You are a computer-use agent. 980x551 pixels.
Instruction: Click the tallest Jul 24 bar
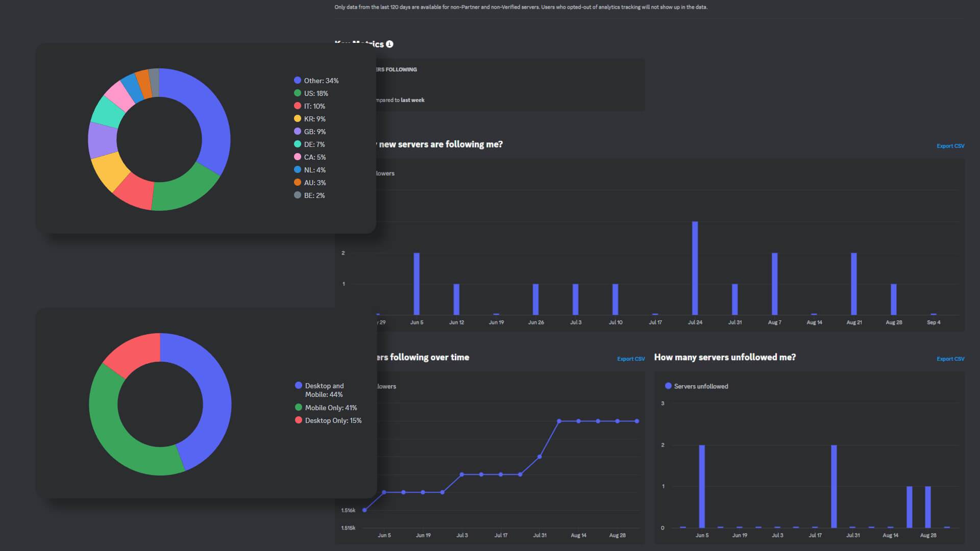click(695, 268)
